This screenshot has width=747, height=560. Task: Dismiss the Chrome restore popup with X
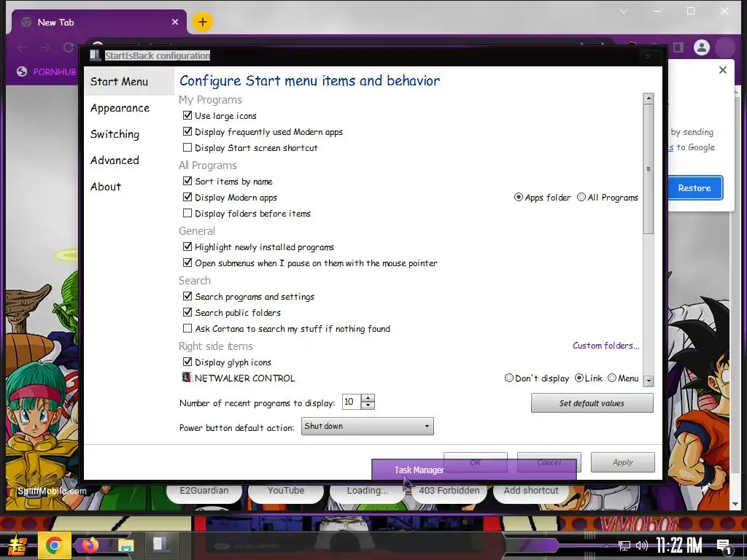coord(723,70)
